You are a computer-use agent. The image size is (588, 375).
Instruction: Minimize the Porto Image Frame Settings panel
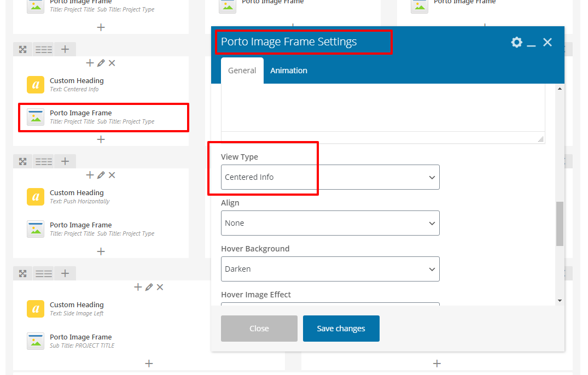click(531, 43)
